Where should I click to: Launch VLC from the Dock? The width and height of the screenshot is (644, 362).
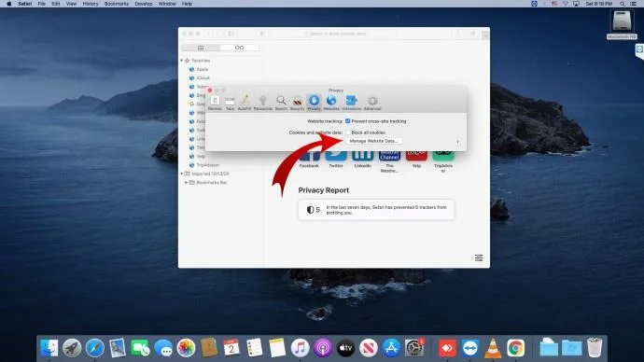coord(493,348)
